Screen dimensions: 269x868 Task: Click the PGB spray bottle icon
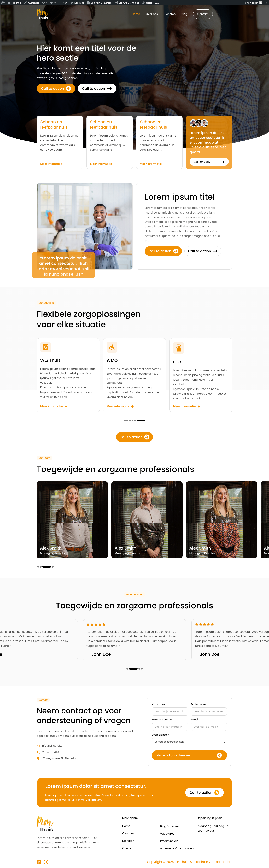click(x=178, y=348)
